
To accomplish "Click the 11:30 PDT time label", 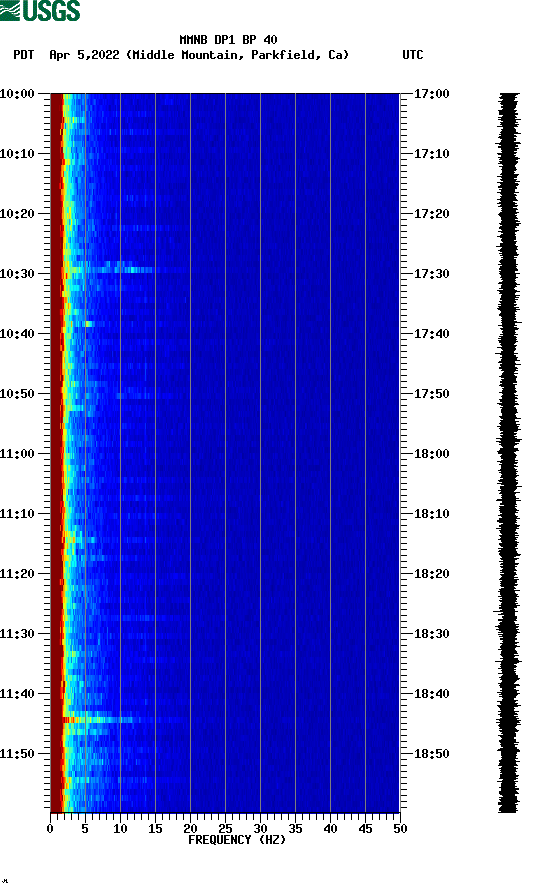I will click(x=17, y=634).
